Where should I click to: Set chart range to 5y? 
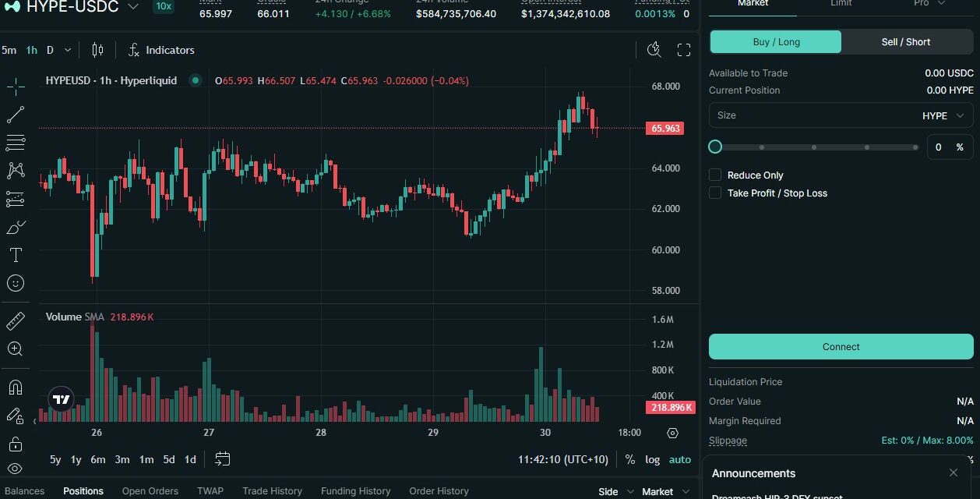pyautogui.click(x=55, y=459)
